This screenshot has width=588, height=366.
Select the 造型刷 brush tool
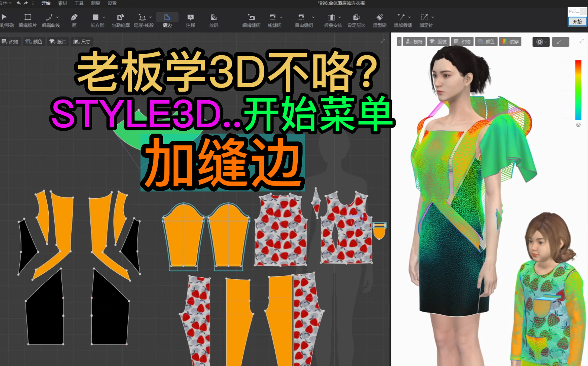point(379,20)
